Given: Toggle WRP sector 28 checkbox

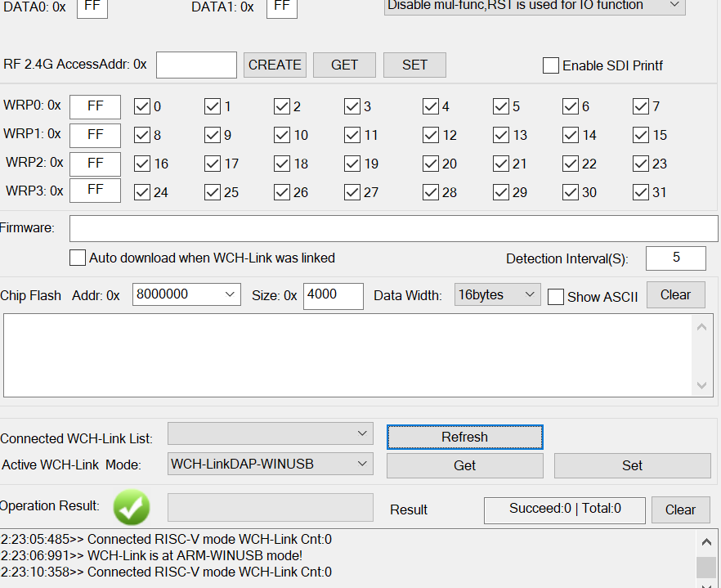Looking at the screenshot, I should (430, 192).
